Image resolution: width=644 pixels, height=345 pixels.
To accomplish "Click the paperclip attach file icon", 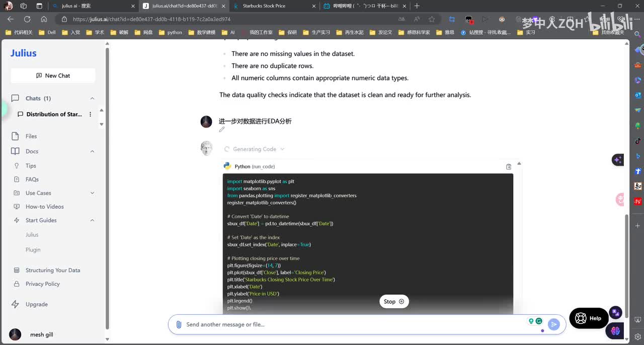I will (x=179, y=324).
